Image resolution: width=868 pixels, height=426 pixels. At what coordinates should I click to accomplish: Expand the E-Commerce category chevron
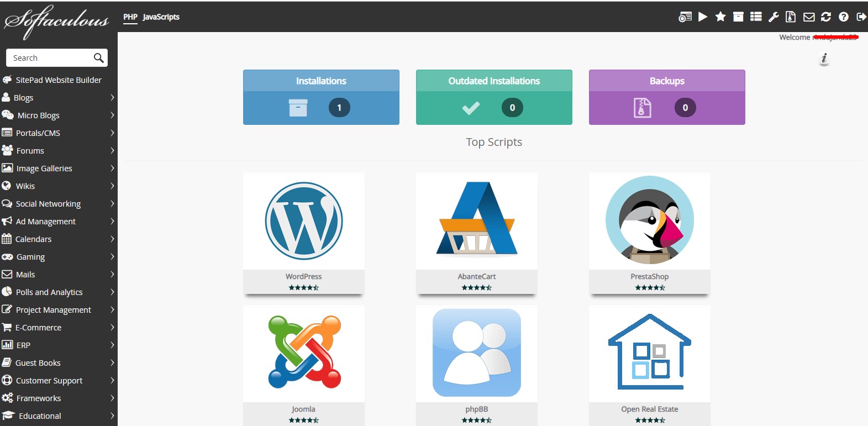point(112,328)
